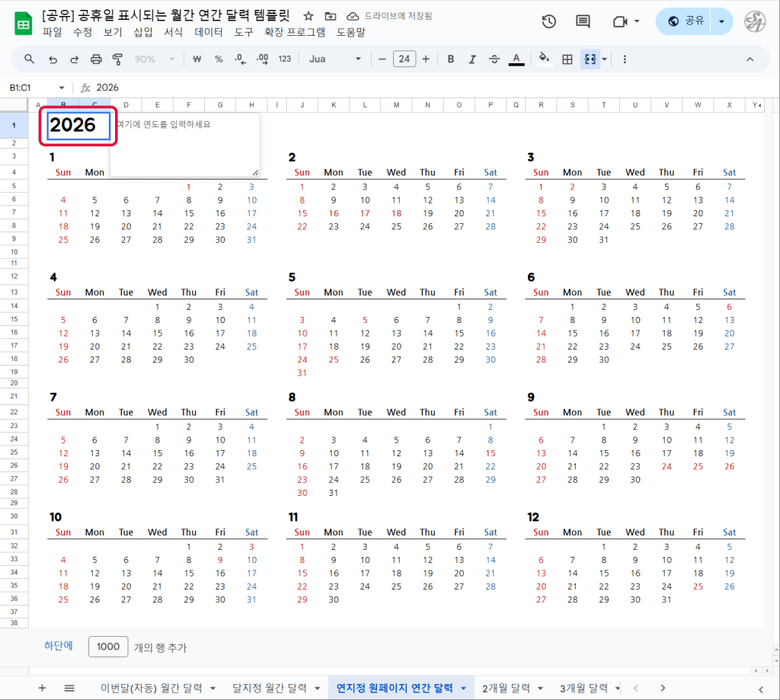
Task: Toggle italic formatting
Action: pyautogui.click(x=472, y=59)
